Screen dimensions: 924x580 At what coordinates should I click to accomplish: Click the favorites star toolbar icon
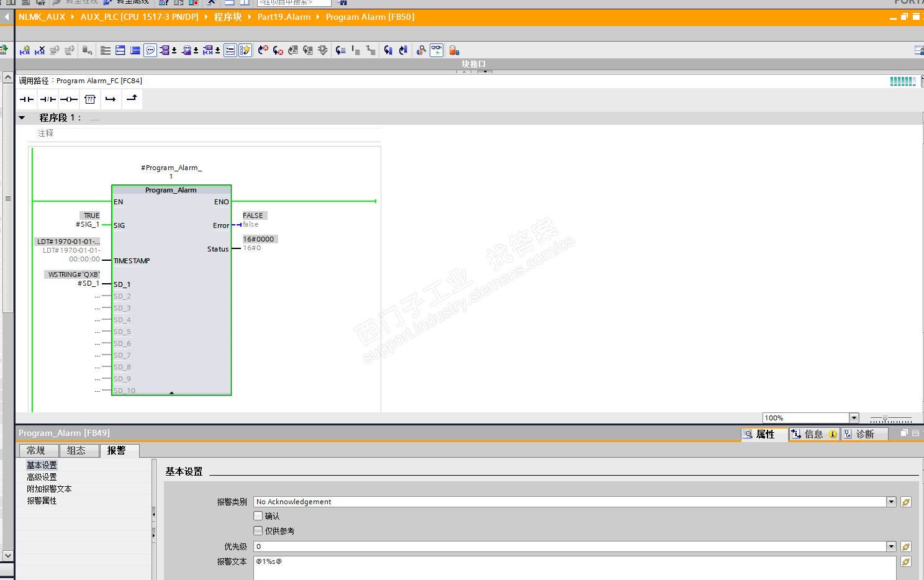tap(245, 50)
